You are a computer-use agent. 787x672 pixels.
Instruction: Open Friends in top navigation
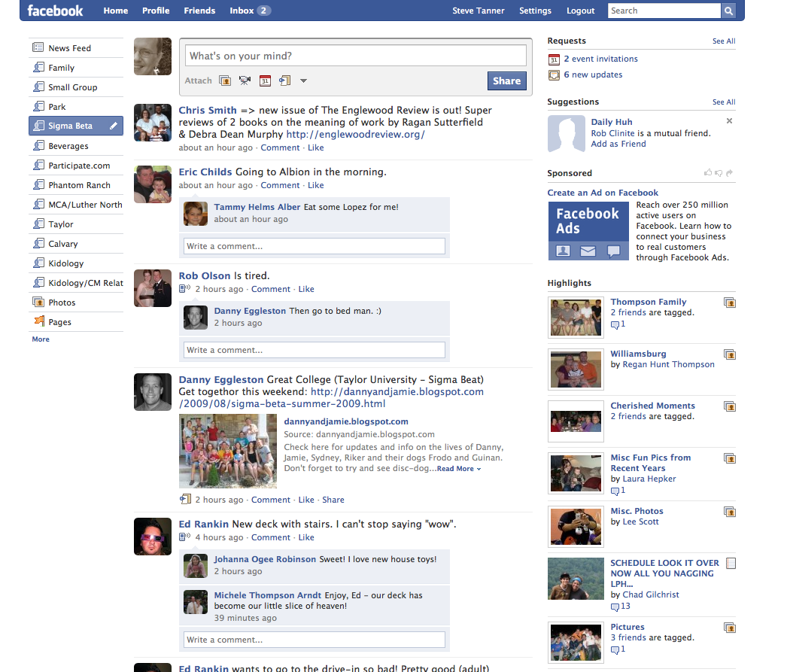coord(199,11)
